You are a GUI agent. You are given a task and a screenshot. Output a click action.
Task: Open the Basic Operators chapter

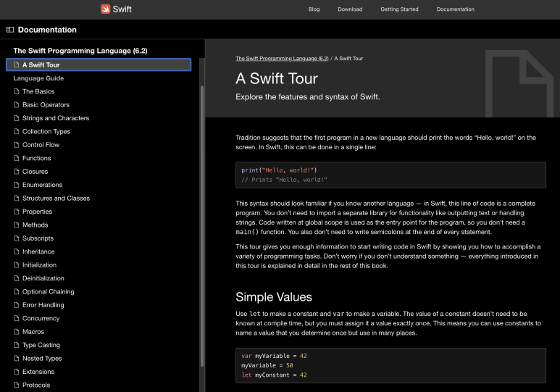[x=46, y=104]
